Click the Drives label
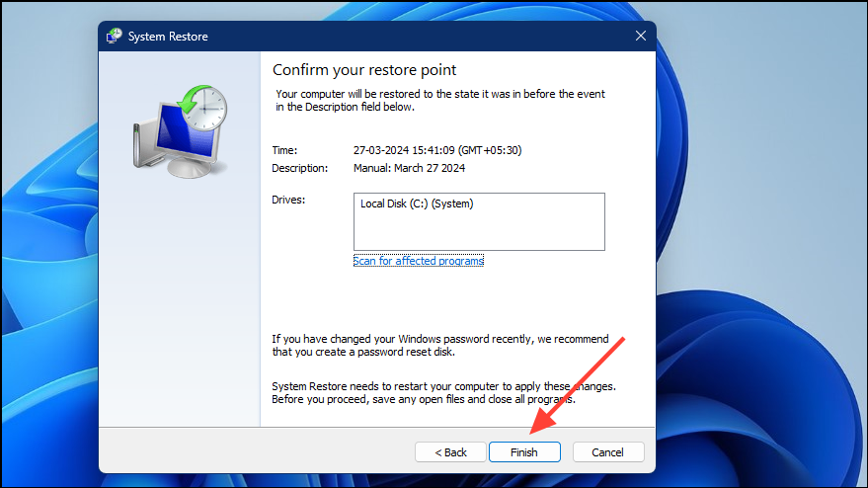 288,200
